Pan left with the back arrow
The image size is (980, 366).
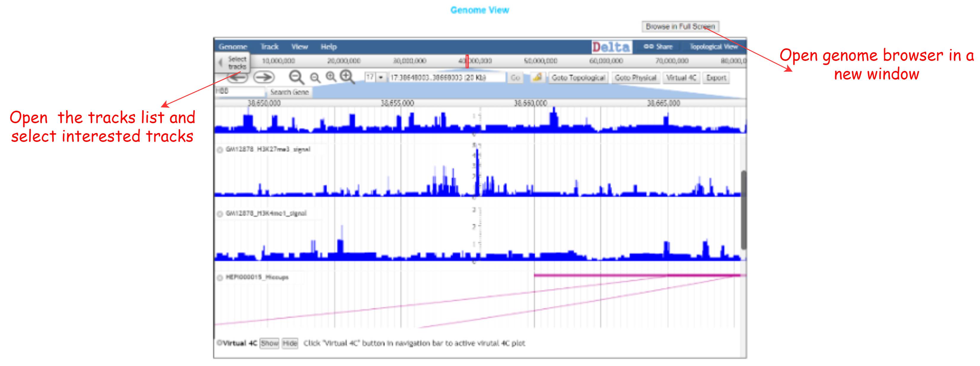pos(238,77)
